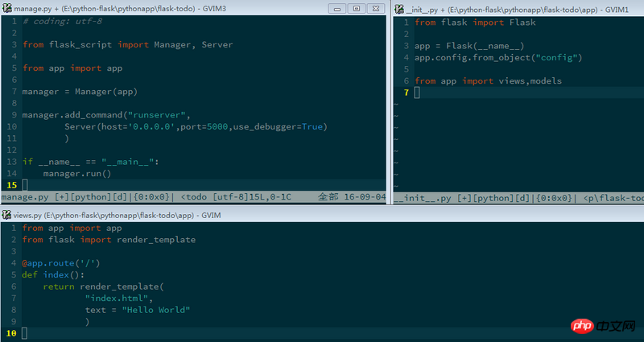Image resolution: width=644 pixels, height=342 pixels.
Task: Click the 'app = Flask(__name__)' line
Action: tap(469, 46)
